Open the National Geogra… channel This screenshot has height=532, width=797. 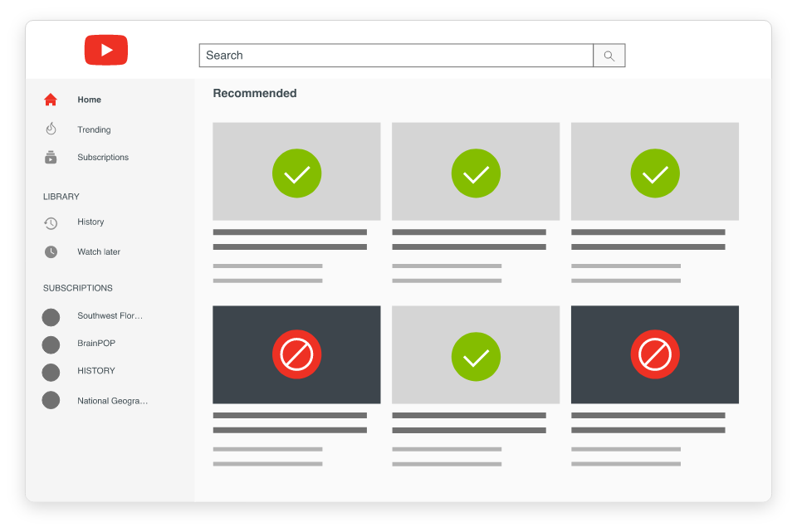coord(112,401)
